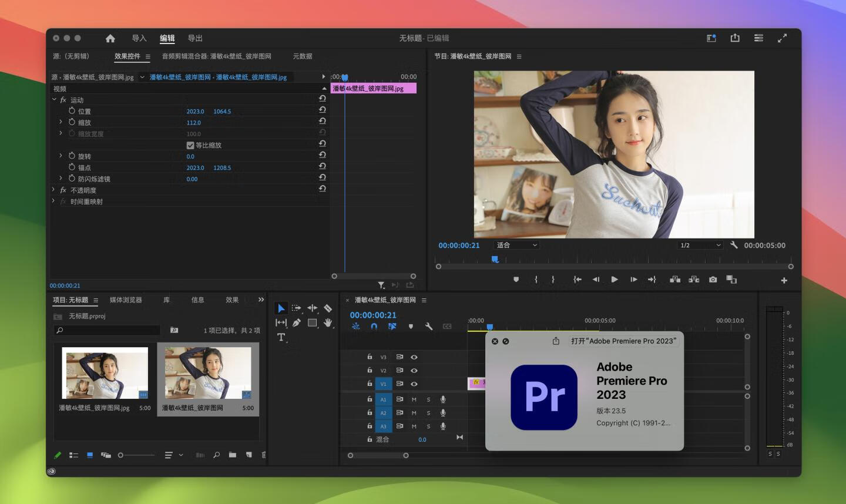
Task: Open the Quick Export share icon
Action: (735, 38)
